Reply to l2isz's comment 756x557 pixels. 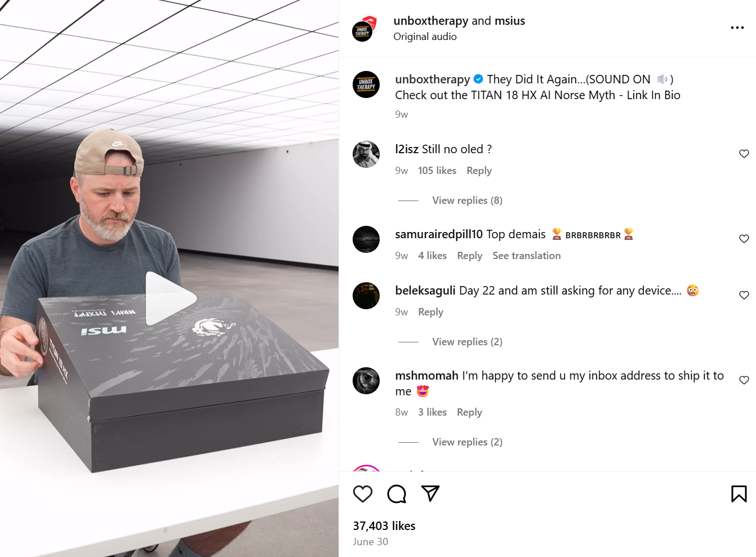479,171
